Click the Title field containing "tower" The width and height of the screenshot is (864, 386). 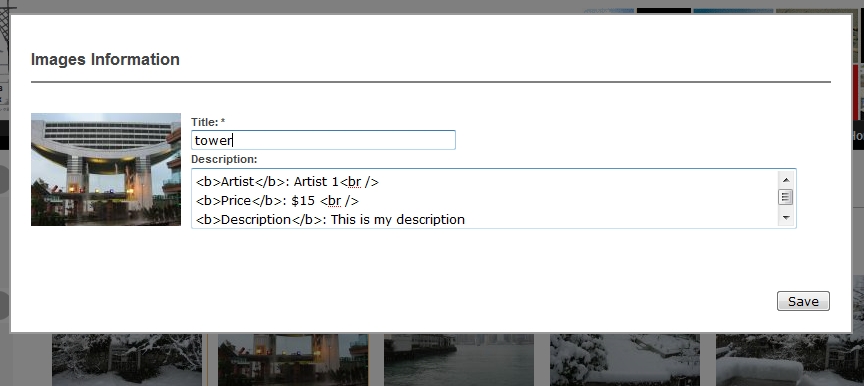pos(323,140)
